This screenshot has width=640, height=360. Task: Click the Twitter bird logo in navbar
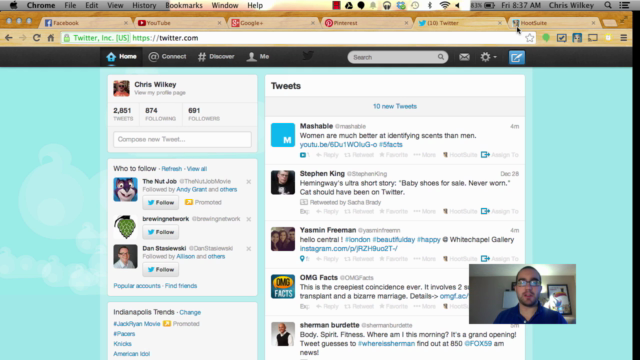click(308, 56)
